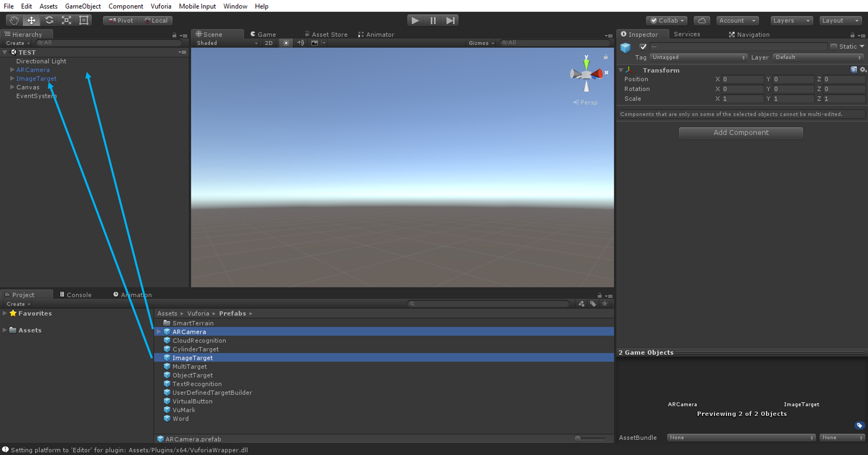
Task: Select the Rotate tool
Action: point(49,20)
